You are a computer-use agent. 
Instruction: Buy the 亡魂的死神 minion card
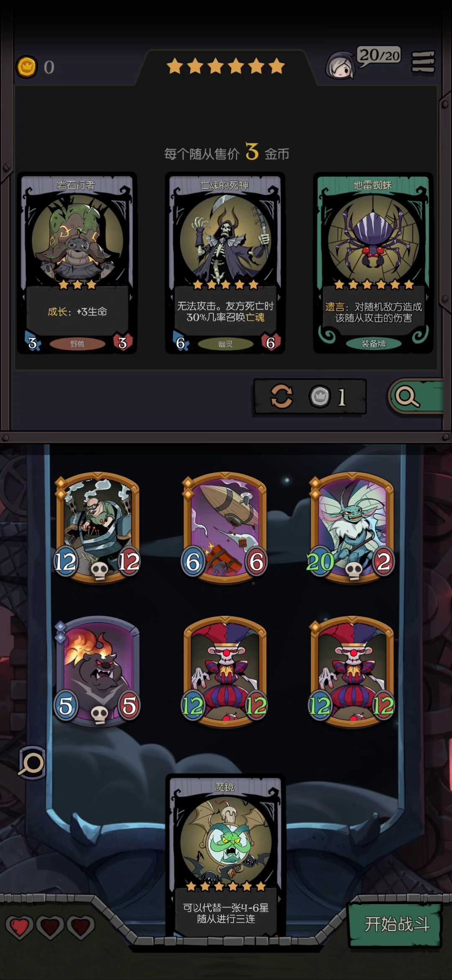coord(225,263)
